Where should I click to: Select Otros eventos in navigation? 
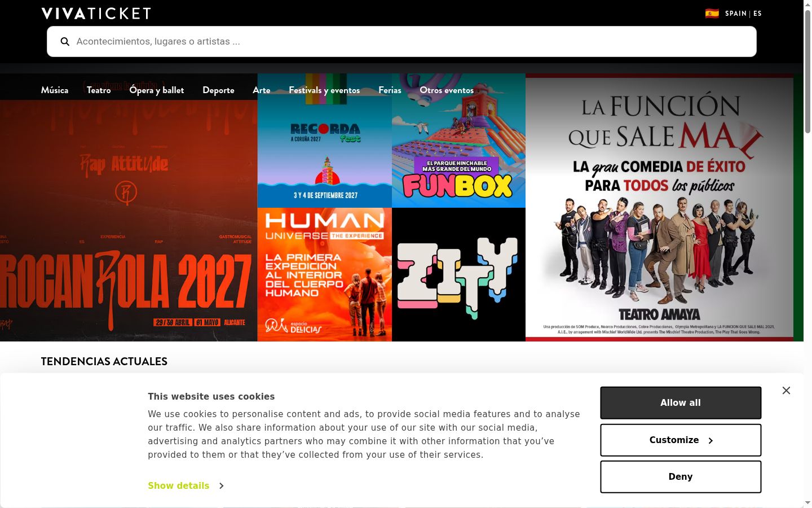[x=447, y=90]
